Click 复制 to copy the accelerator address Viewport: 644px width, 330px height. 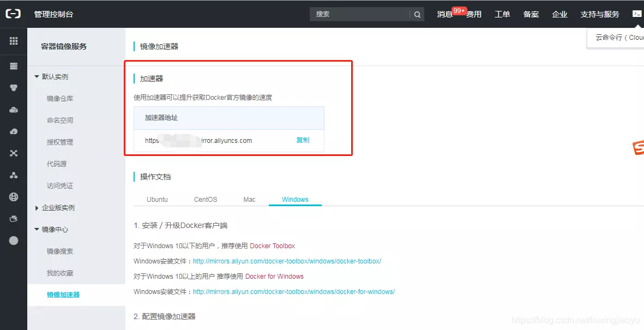[x=303, y=140]
